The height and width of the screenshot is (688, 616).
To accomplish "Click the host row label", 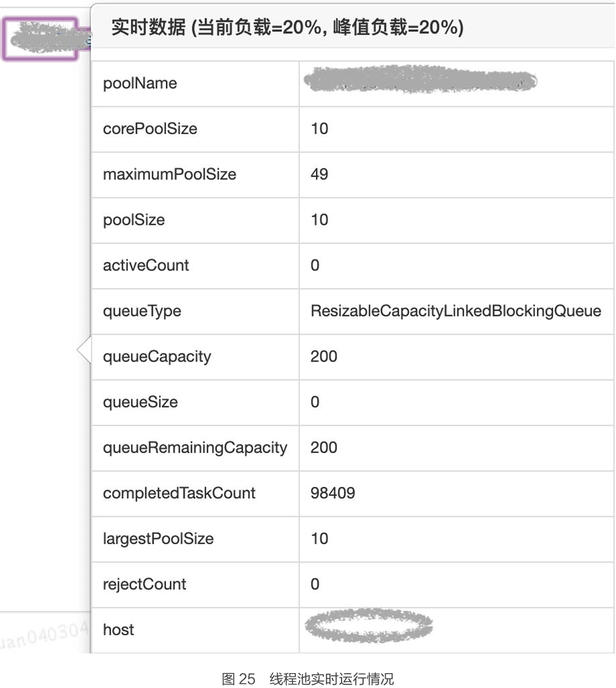I will [x=118, y=630].
